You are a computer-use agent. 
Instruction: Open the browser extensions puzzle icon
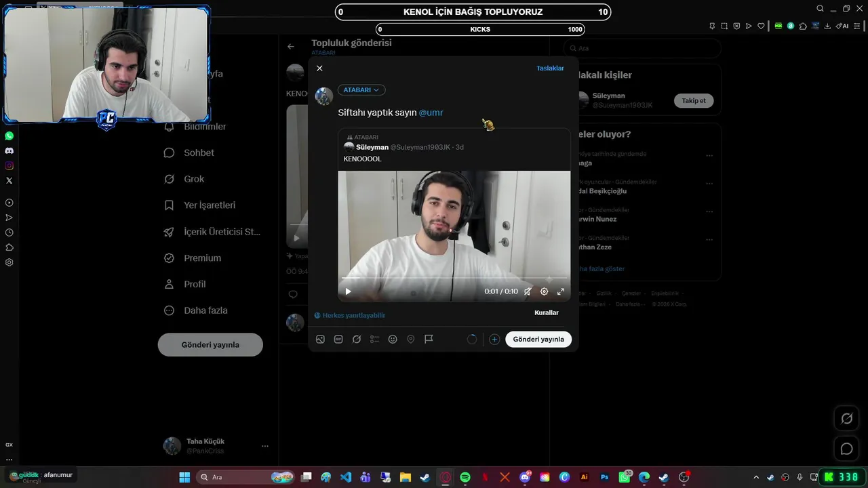[803, 26]
